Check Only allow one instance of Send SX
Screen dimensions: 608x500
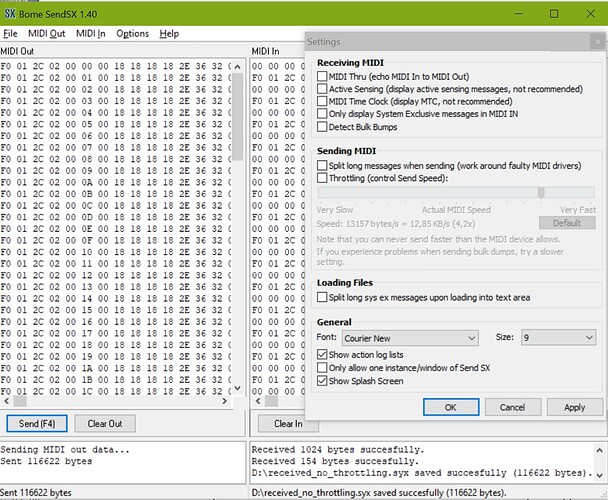tap(322, 367)
